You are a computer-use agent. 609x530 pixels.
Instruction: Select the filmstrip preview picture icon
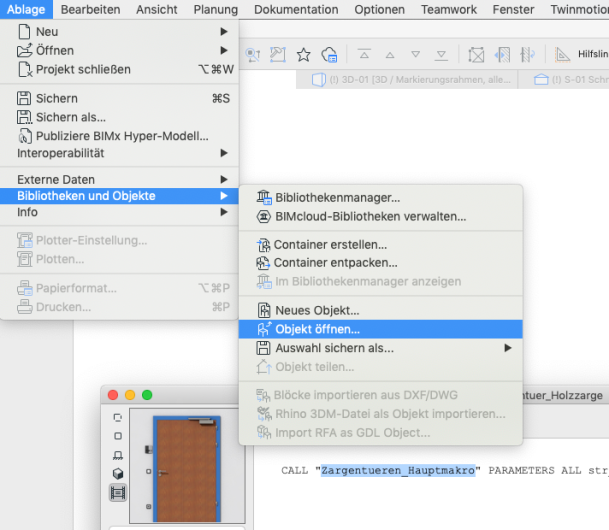coord(119,492)
